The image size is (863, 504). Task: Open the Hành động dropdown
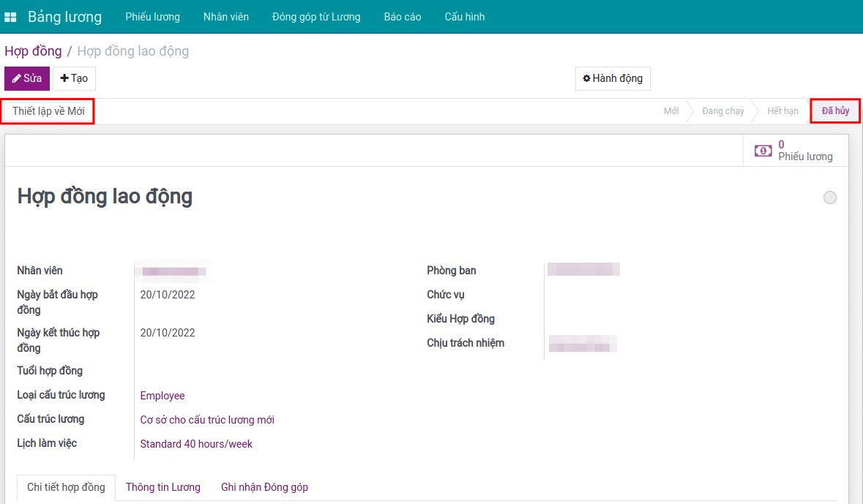click(613, 78)
